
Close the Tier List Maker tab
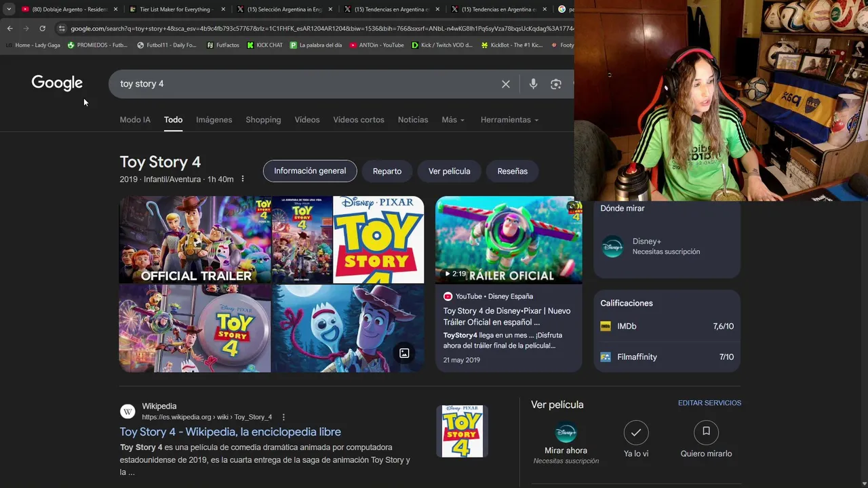(223, 9)
